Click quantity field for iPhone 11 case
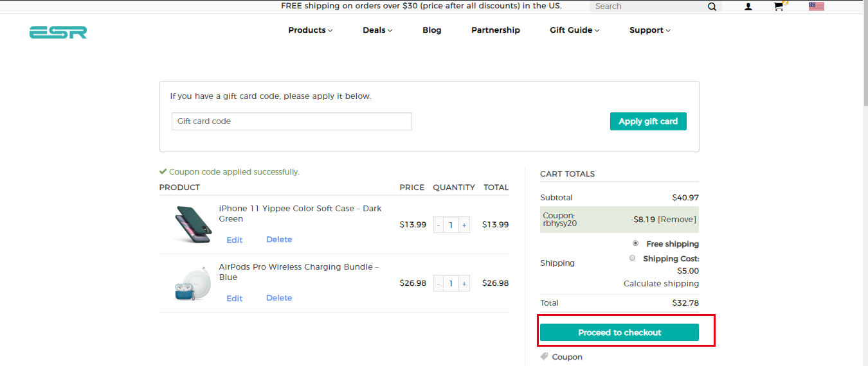Screen dimensions: 868x366 [451, 225]
